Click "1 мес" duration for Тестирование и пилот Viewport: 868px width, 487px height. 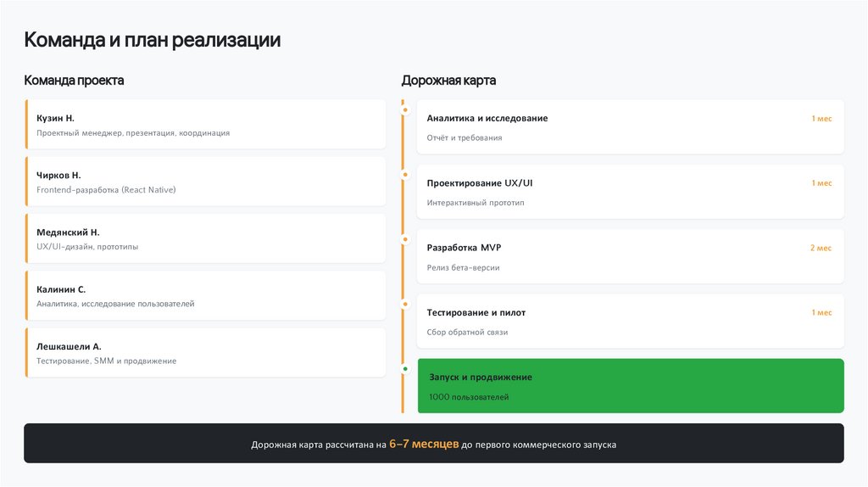point(821,313)
